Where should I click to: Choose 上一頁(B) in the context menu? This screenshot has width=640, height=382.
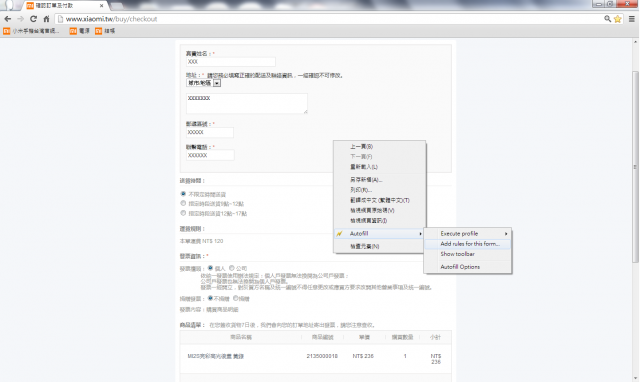[380, 147]
